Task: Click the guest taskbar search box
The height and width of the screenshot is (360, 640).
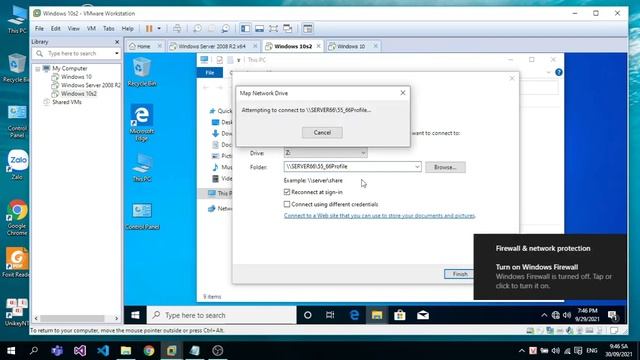Action: [x=222, y=315]
